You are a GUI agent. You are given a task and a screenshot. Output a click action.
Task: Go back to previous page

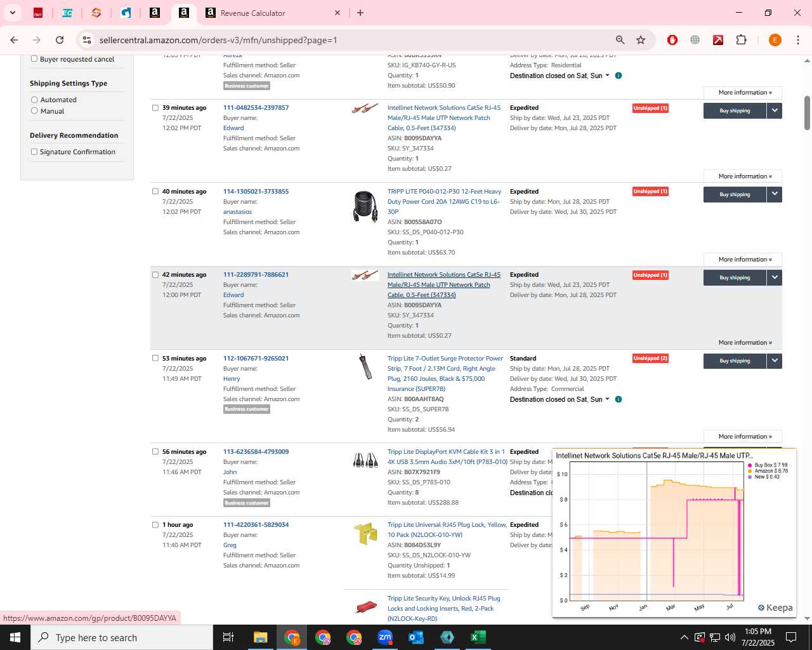pos(14,40)
